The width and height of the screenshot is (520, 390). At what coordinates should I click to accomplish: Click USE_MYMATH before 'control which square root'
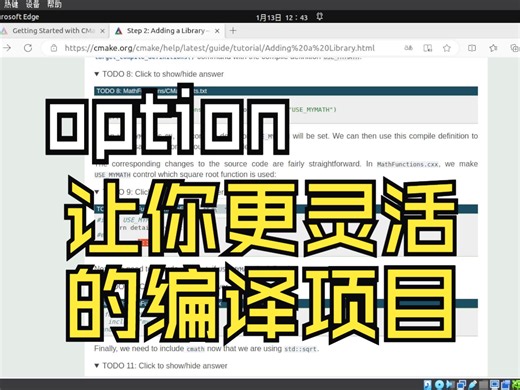pos(112,175)
